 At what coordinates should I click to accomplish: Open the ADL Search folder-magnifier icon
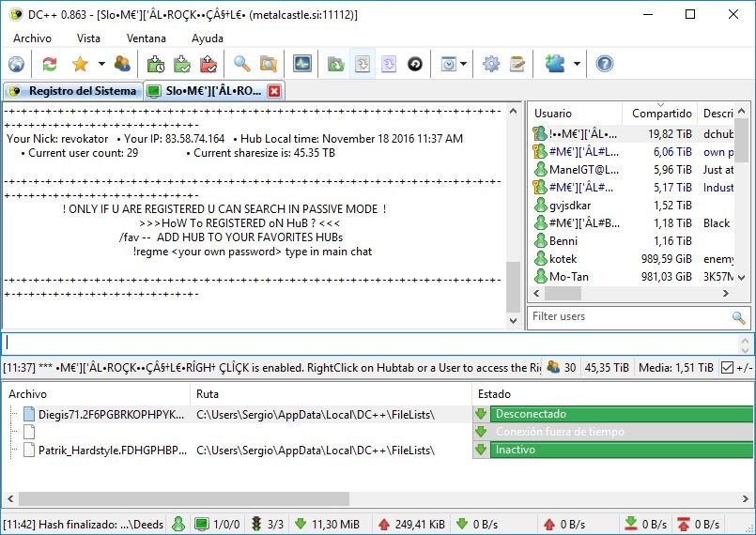268,64
